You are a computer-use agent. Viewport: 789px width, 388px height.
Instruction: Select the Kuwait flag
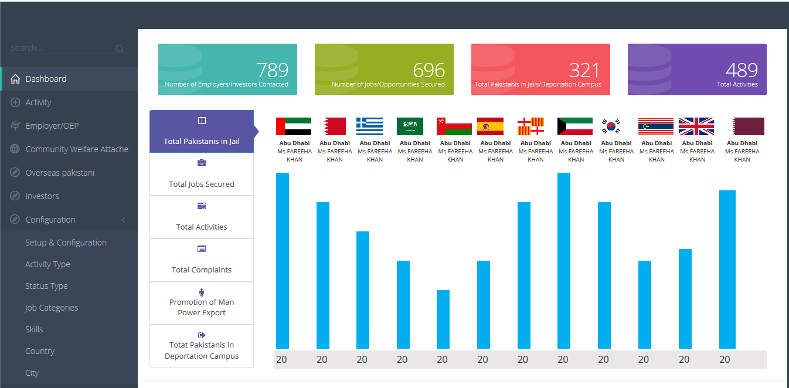pos(575,126)
